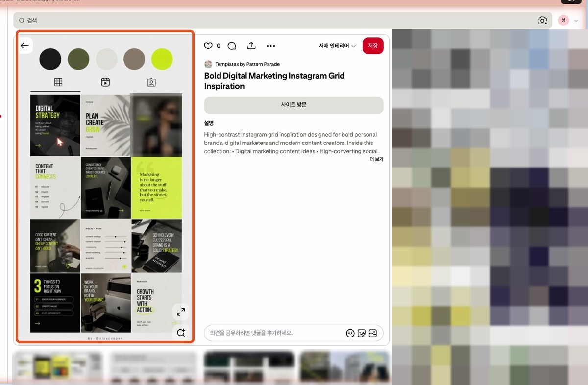This screenshot has width=588, height=385.
Task: Go back using the left arrow button
Action: [24, 46]
